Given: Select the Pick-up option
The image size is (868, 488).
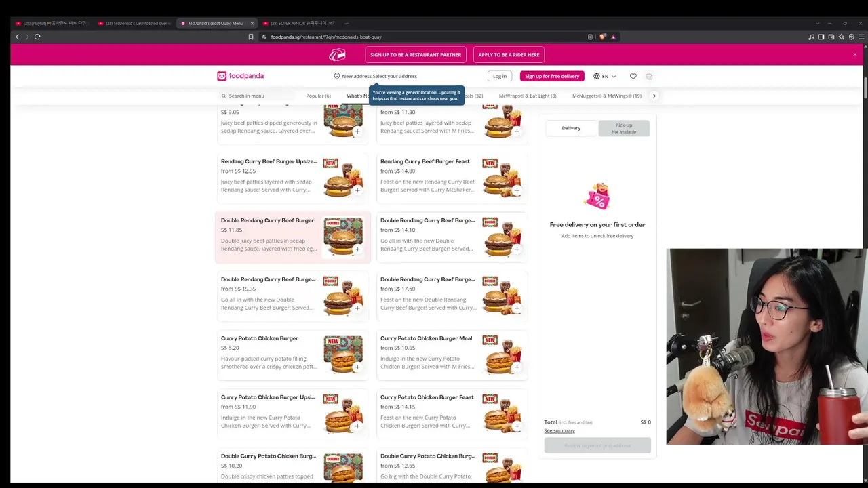Looking at the screenshot, I should pyautogui.click(x=624, y=128).
